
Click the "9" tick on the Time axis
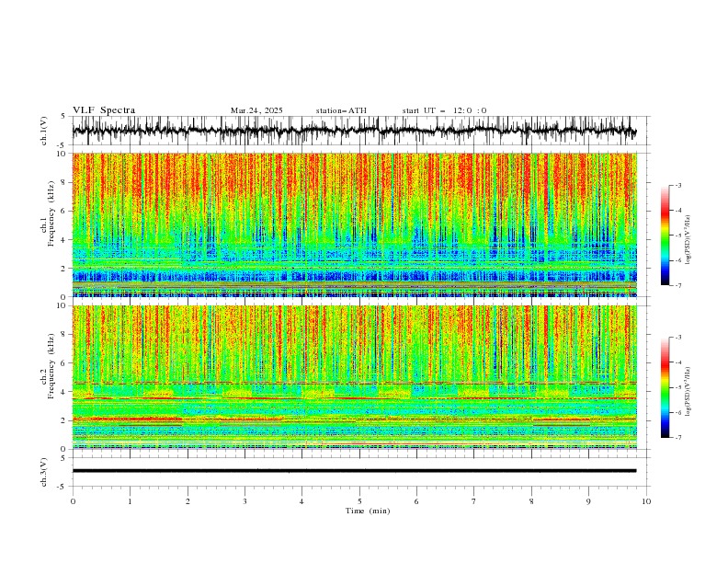588,501
